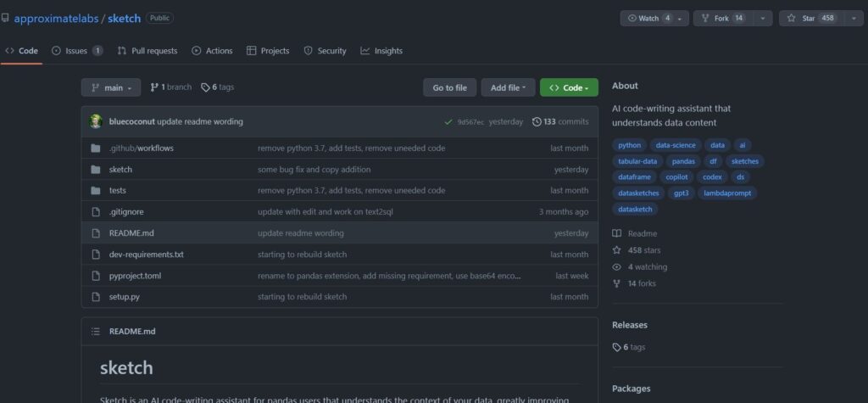This screenshot has height=403, width=868.
Task: Click the branch icon showing 1 branch
Action: [x=154, y=87]
